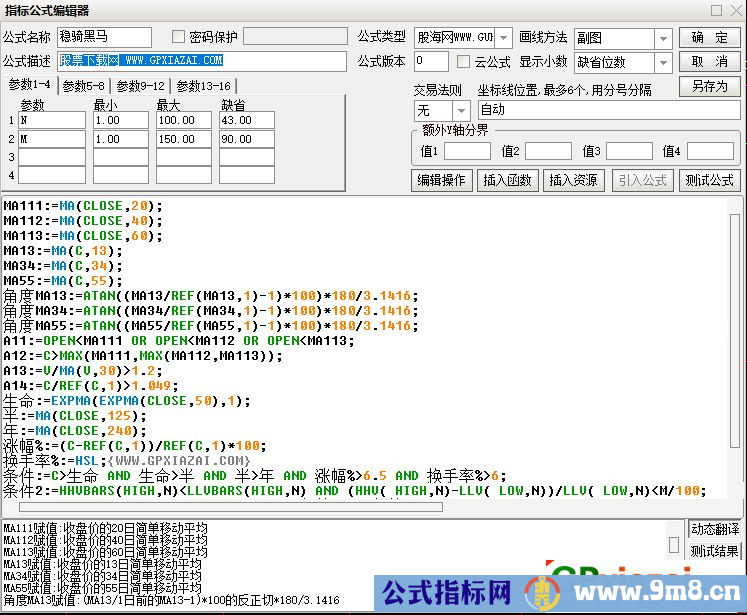This screenshot has height=615, width=747.
Task: Click the 确定 button
Action: pos(709,38)
